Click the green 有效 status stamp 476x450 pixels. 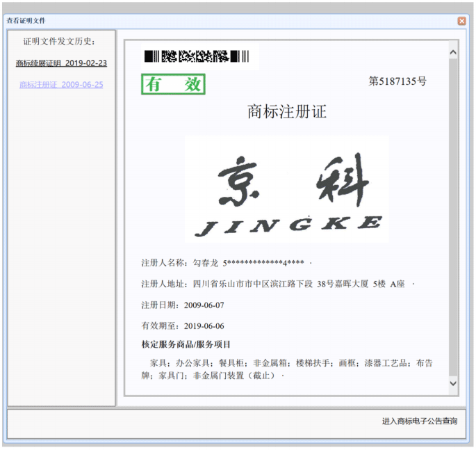173,84
